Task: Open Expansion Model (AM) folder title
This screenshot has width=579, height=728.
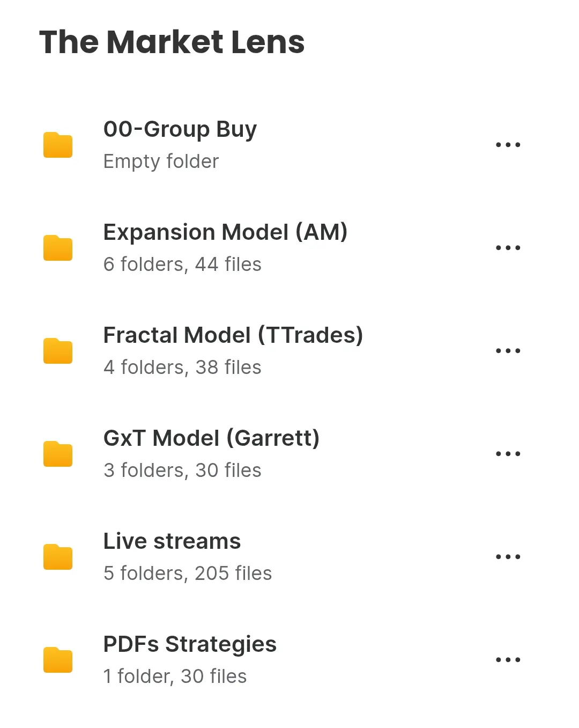Action: click(225, 232)
